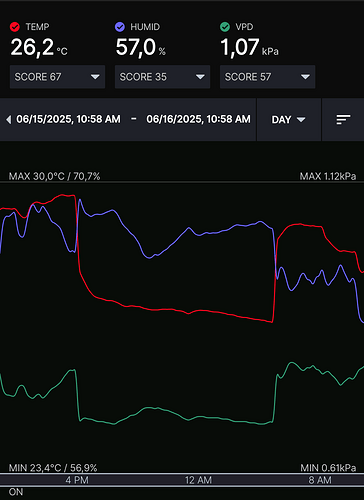The image size is (364, 500).
Task: Open the SCORE 35 humidity dropdown
Action: tap(162, 77)
